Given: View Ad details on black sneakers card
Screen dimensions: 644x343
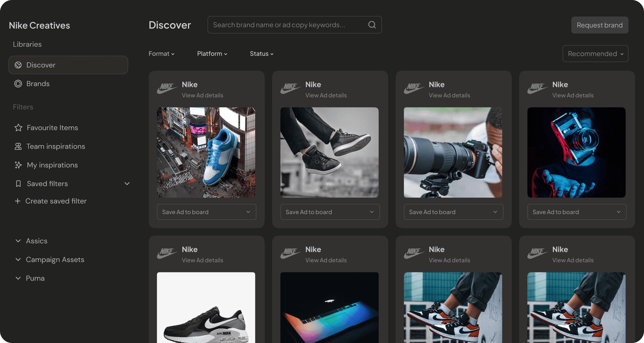Looking at the screenshot, I should [326, 95].
